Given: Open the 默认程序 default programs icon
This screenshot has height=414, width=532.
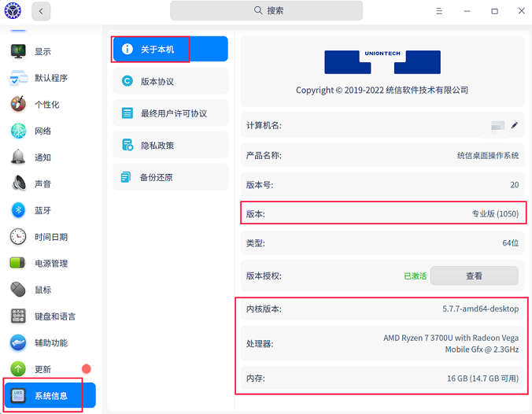Looking at the screenshot, I should click(x=18, y=78).
